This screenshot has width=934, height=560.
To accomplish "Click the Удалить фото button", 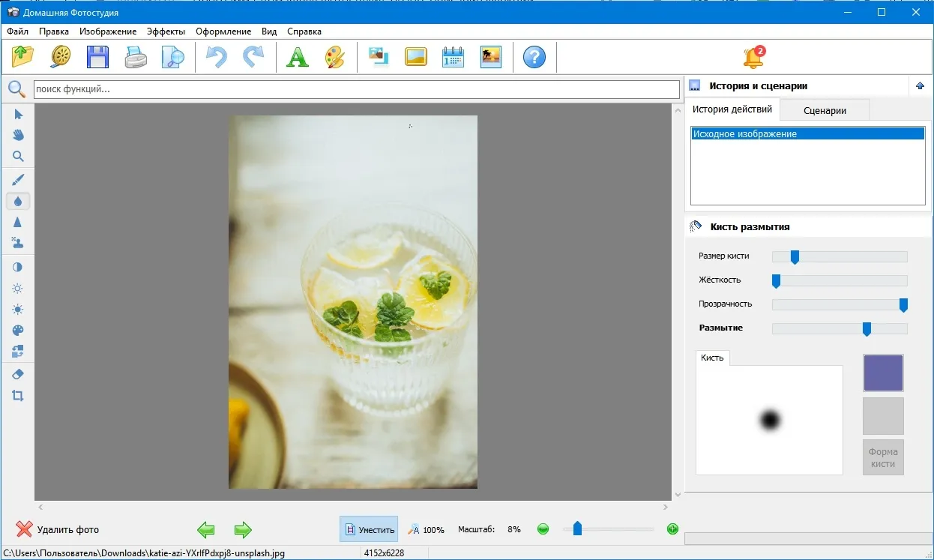I will [58, 529].
